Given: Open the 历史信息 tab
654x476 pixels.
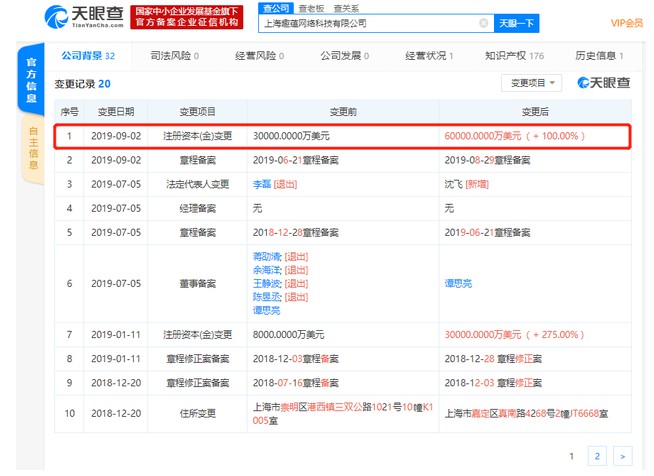Looking at the screenshot, I should click(x=599, y=55).
